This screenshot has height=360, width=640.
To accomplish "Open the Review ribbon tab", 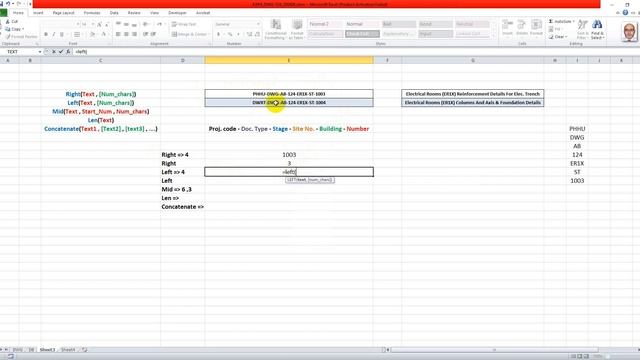I will click(134, 13).
